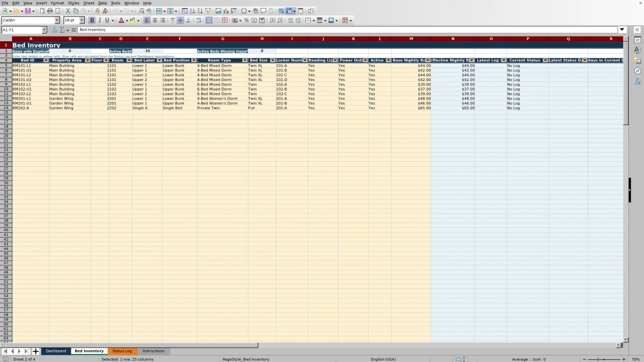Open the Property Area filter dropdown
Viewport: 644px width, 362px height.
(87, 61)
